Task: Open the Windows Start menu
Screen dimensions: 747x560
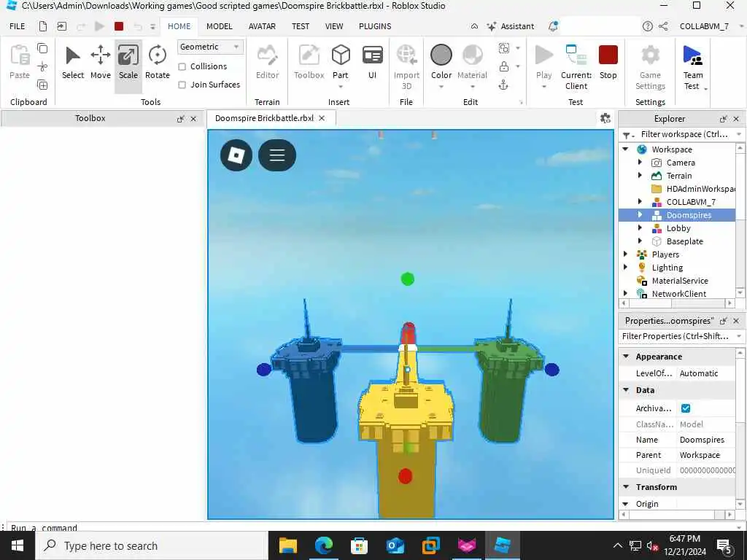Action: 18,545
